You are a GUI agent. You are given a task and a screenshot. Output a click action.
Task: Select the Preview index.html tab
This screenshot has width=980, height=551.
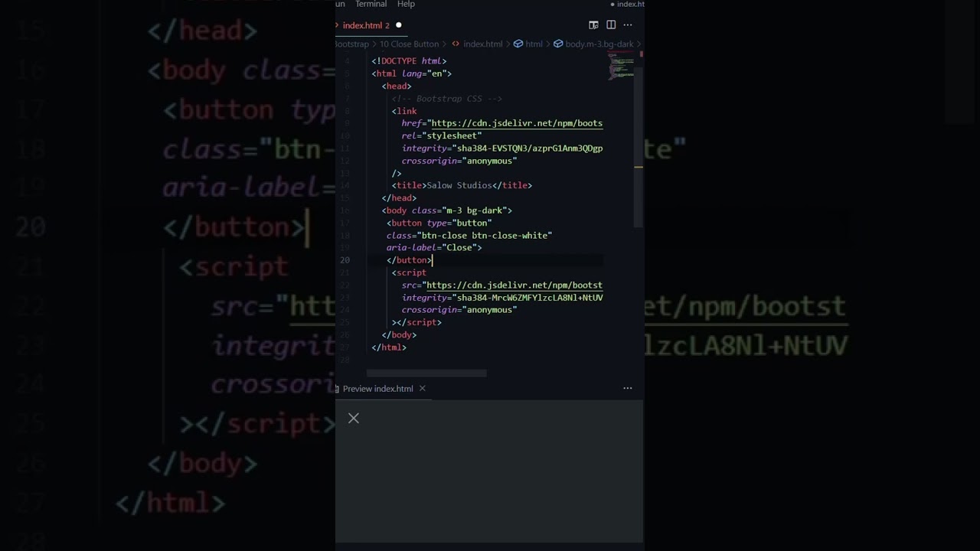click(x=378, y=389)
